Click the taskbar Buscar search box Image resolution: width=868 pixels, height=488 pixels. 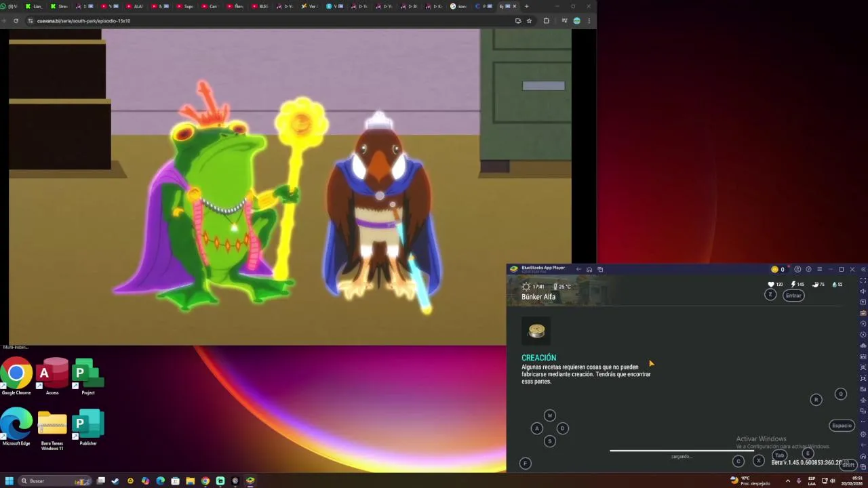tap(55, 481)
